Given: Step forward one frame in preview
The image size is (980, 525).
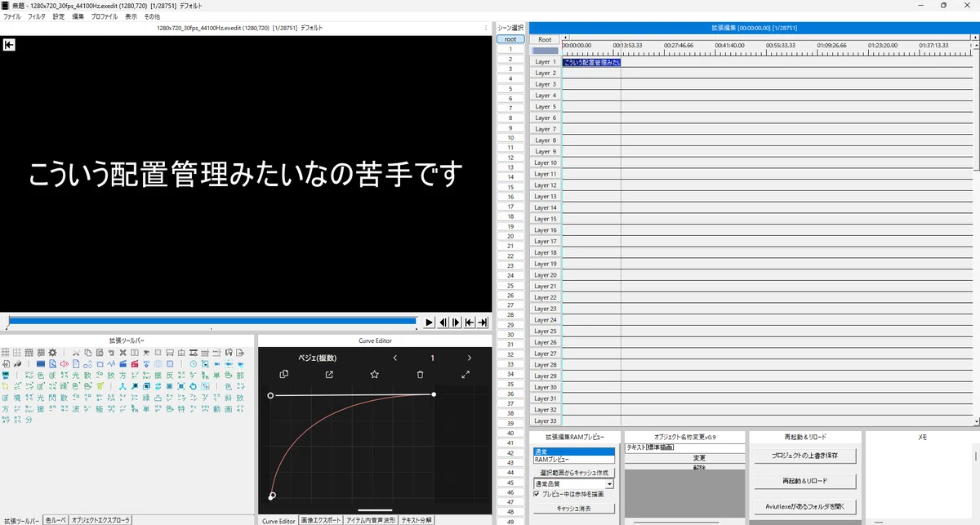Looking at the screenshot, I should coord(457,323).
